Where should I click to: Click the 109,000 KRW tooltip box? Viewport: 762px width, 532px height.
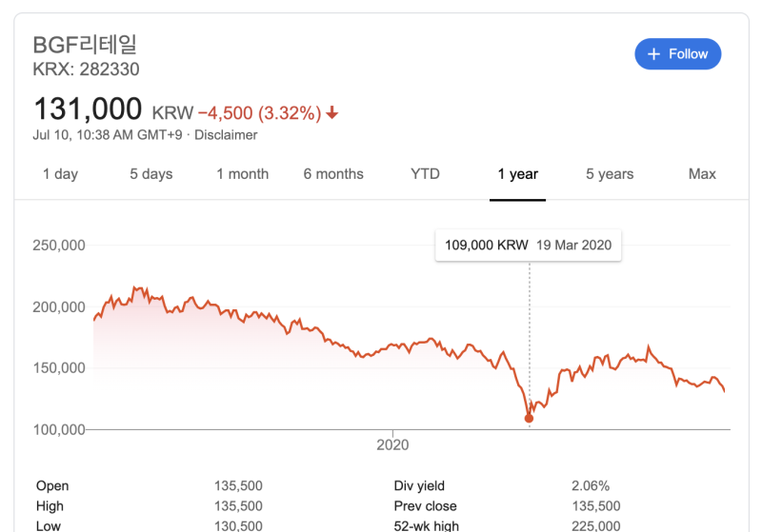tap(529, 246)
